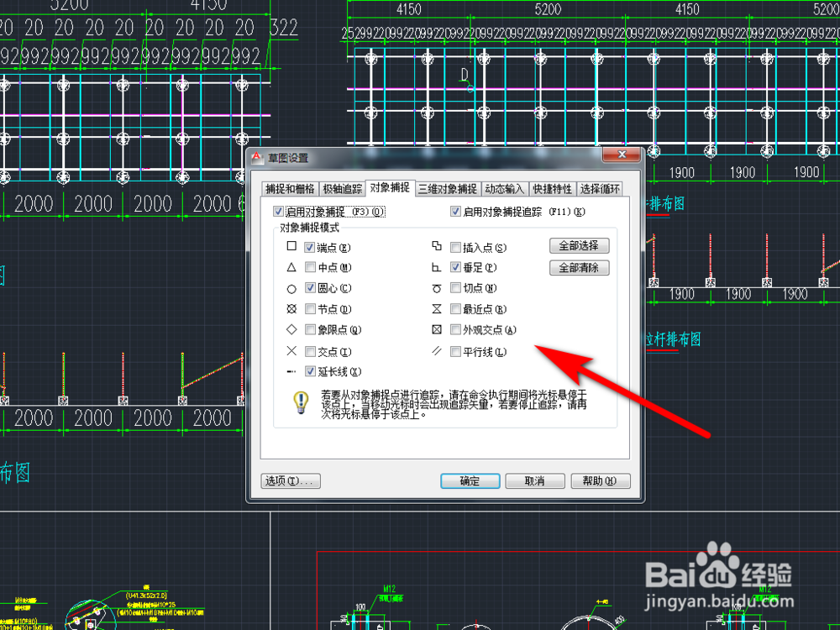Close the 草图设置 dialog
840x630 pixels.
622,155
